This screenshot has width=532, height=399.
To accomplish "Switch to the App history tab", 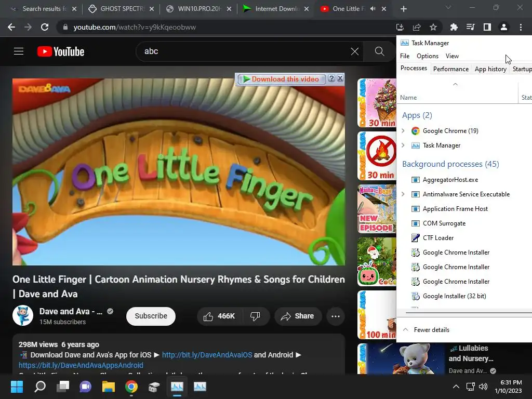I will coord(490,69).
